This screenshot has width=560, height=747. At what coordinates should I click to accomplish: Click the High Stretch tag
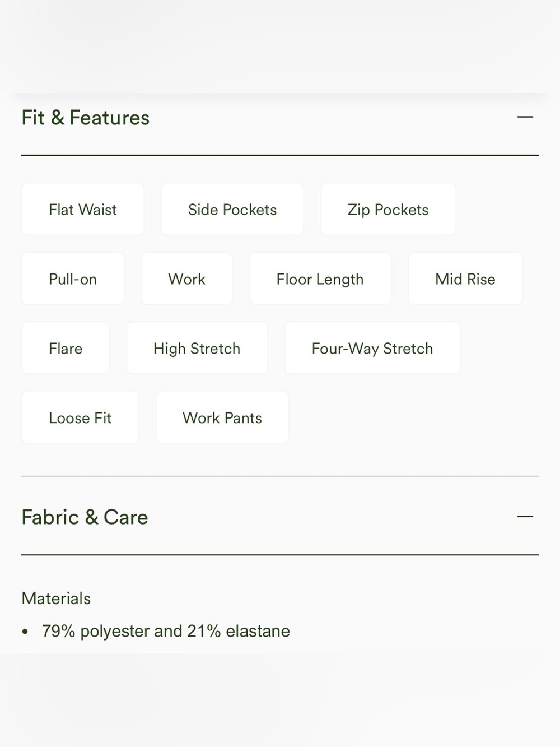(x=197, y=348)
